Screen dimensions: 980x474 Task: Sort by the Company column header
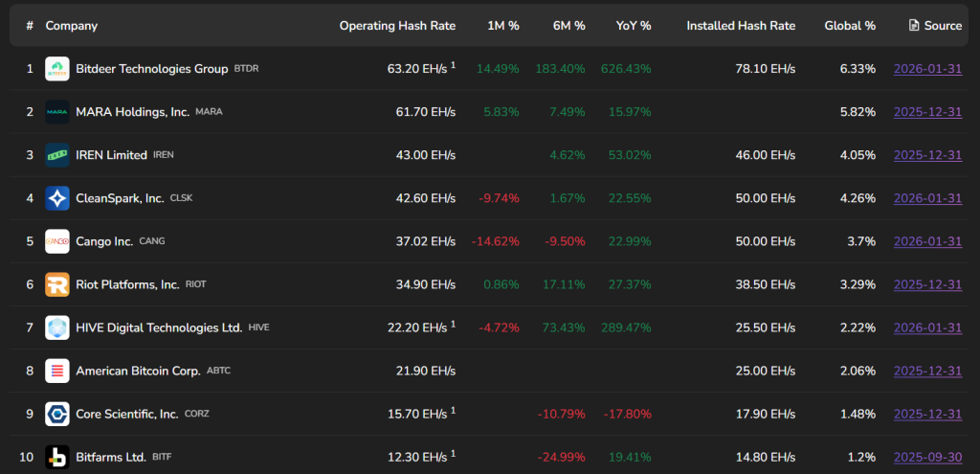tap(72, 26)
